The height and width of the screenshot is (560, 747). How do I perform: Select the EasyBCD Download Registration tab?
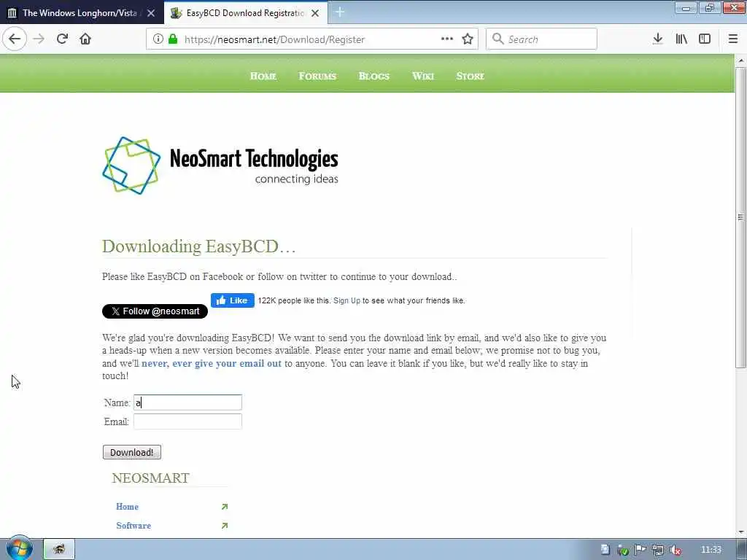click(x=245, y=13)
